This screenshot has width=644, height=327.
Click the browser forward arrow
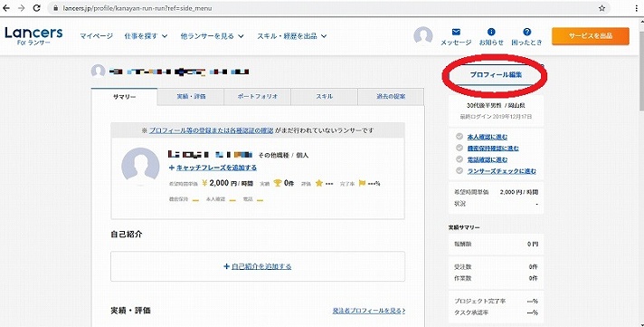21,8
